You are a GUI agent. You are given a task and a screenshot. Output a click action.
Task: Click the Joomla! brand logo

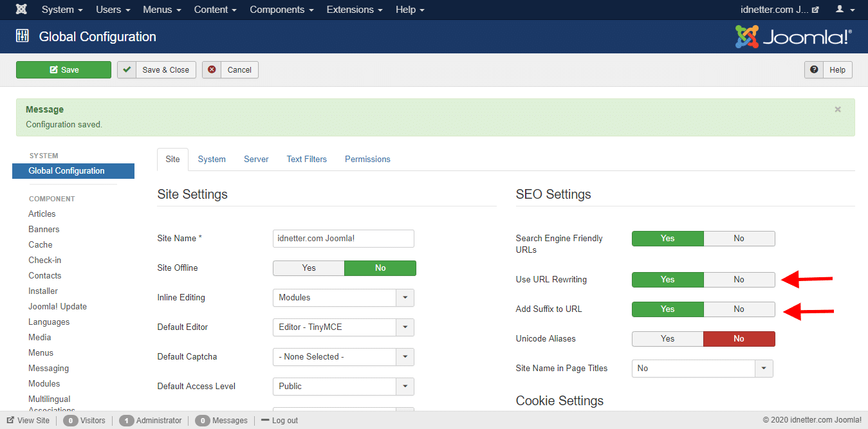[x=793, y=37]
